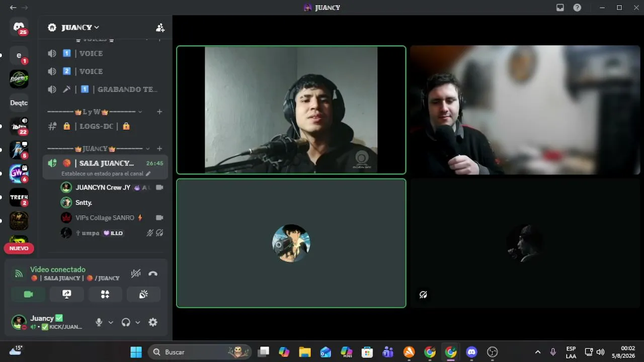Open Outlook from the taskbar
The height and width of the screenshot is (362, 644).
pos(326,352)
